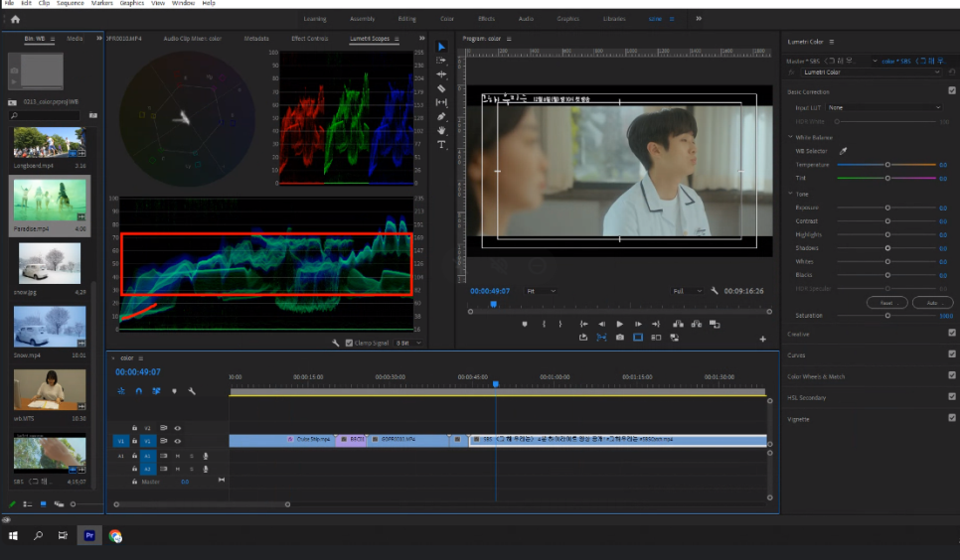Select the Ripple Edit tool
Screen dimensions: 960x560
pyautogui.click(x=441, y=74)
